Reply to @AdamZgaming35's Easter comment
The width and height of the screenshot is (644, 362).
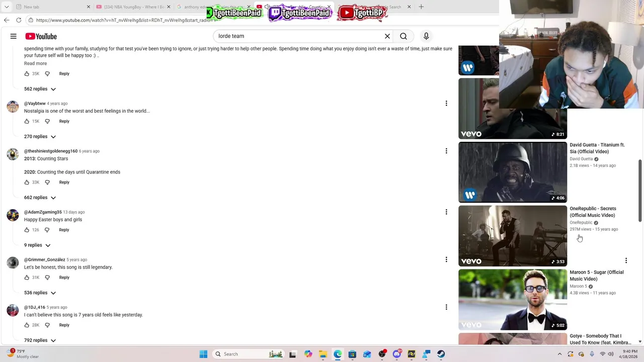[64, 230]
